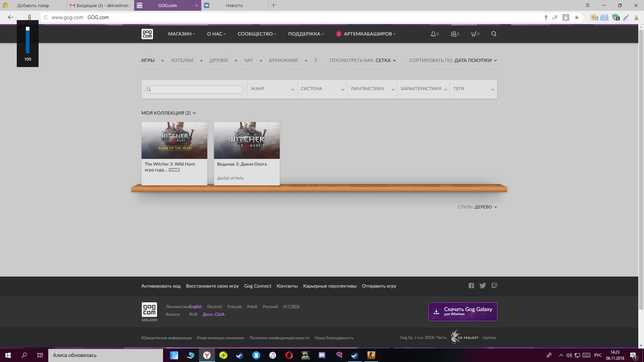This screenshot has height=362, width=644.
Task: Open ТЕГИ filter dropdown
Action: 474,89
